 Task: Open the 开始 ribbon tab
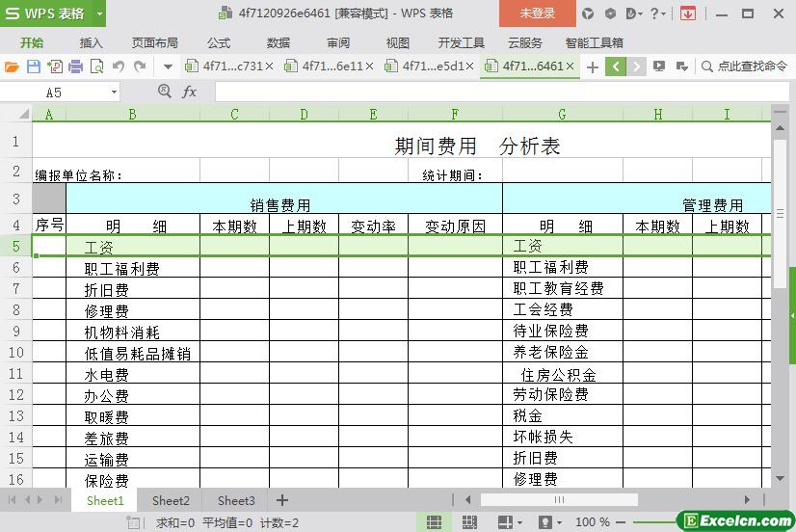[x=32, y=43]
